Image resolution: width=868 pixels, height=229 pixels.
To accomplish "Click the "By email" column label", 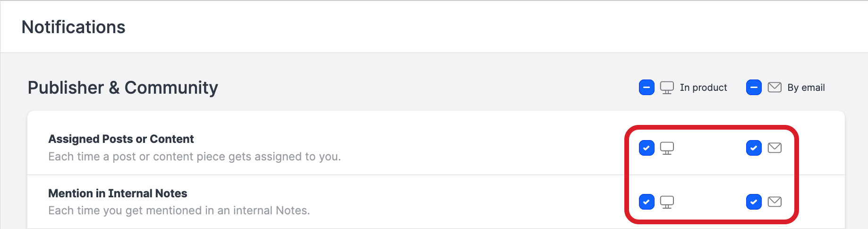I will [x=806, y=88].
